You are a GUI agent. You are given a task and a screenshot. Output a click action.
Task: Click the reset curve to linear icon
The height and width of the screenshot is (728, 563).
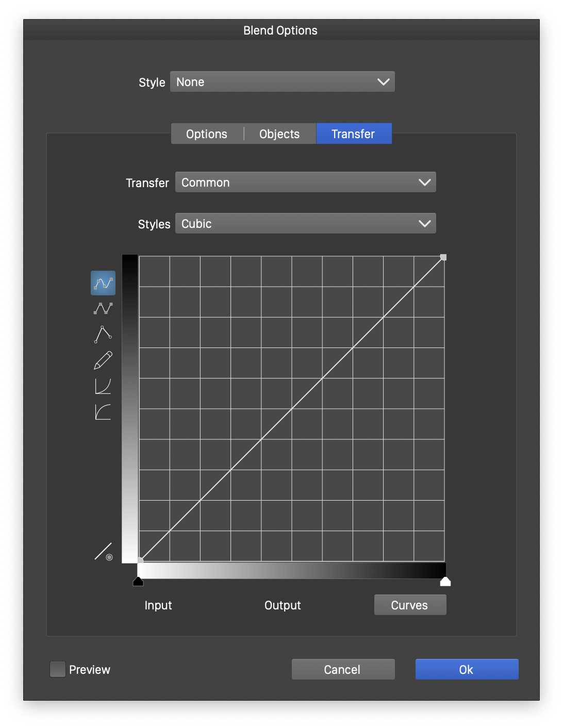(104, 552)
